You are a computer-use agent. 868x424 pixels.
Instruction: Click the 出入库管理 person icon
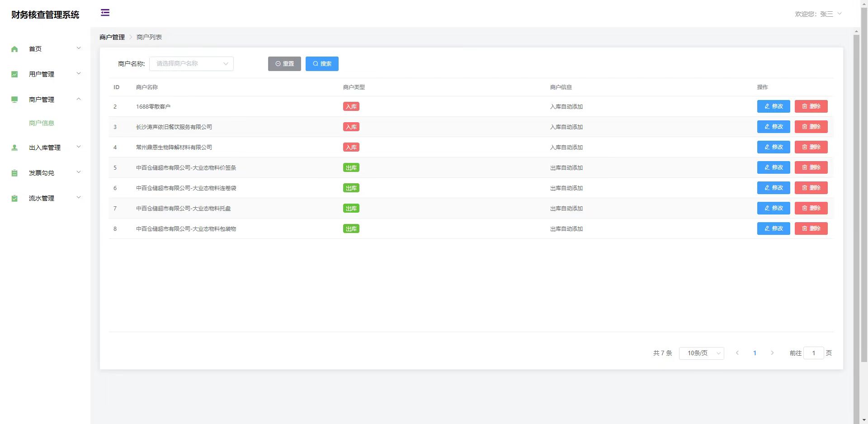coord(14,148)
